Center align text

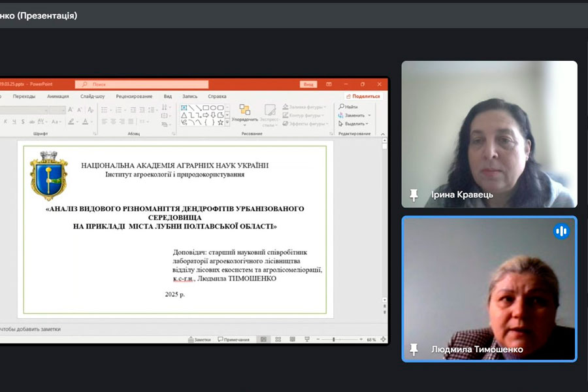pos(113,122)
